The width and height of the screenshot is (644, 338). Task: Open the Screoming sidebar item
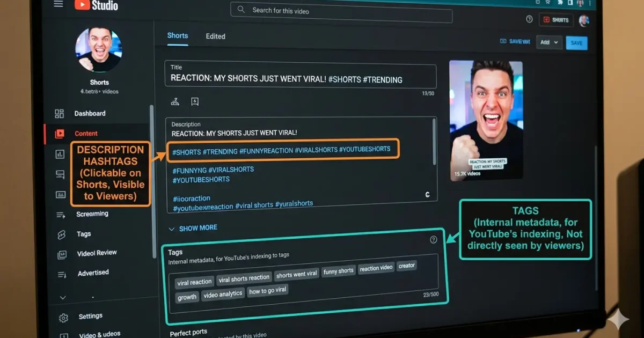[x=92, y=214]
